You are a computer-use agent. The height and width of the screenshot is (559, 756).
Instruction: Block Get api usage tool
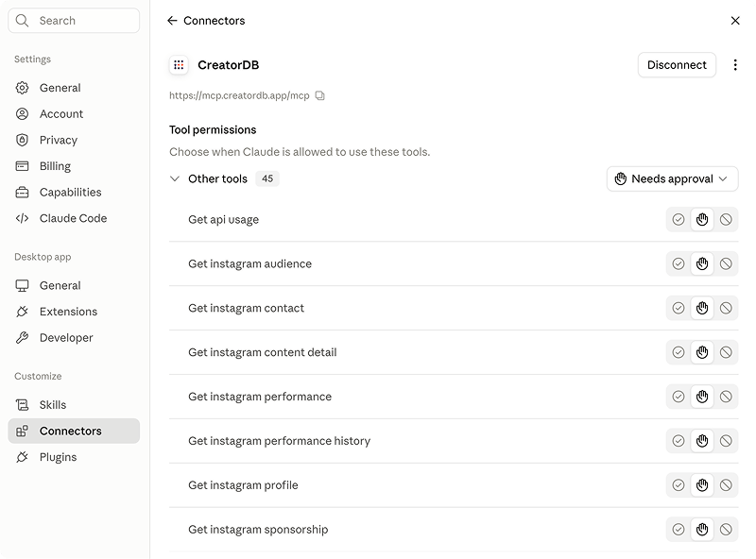click(726, 219)
